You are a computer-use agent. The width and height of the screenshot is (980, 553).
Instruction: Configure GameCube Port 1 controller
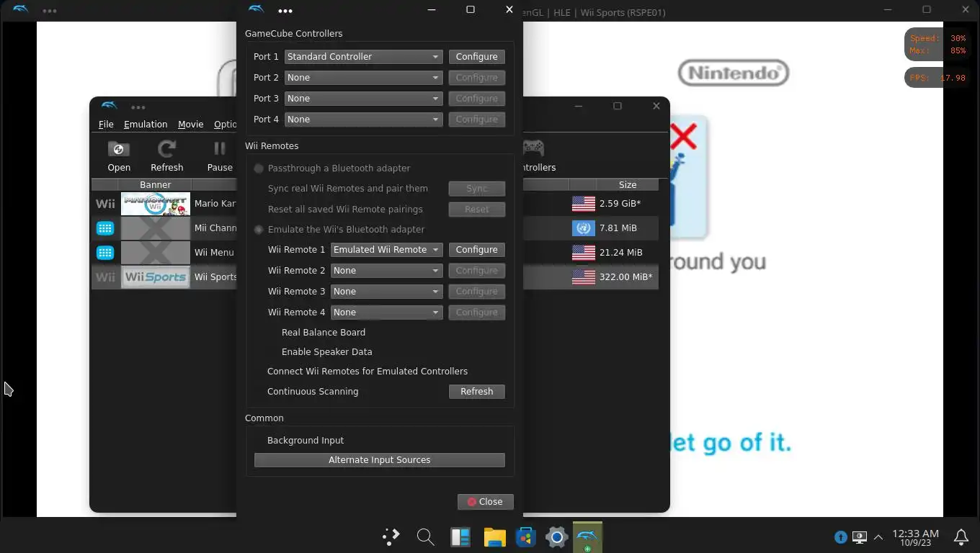tap(476, 57)
